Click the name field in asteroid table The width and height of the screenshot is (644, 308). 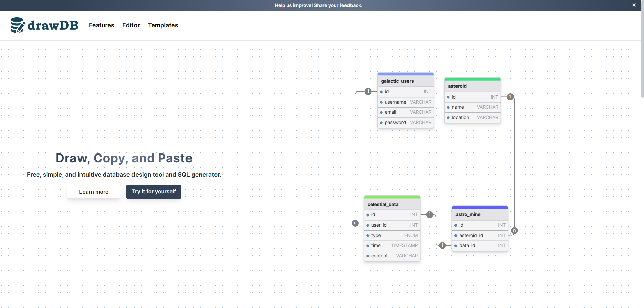tap(473, 107)
